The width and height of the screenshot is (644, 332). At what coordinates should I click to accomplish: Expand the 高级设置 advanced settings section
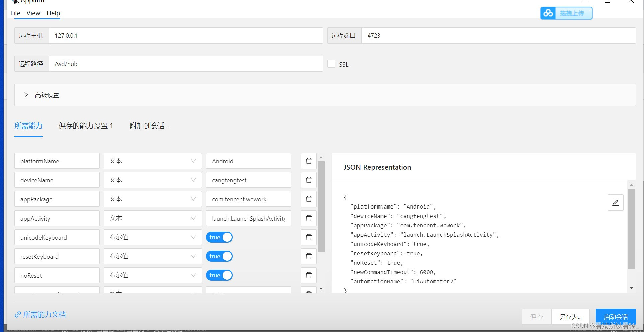325,95
